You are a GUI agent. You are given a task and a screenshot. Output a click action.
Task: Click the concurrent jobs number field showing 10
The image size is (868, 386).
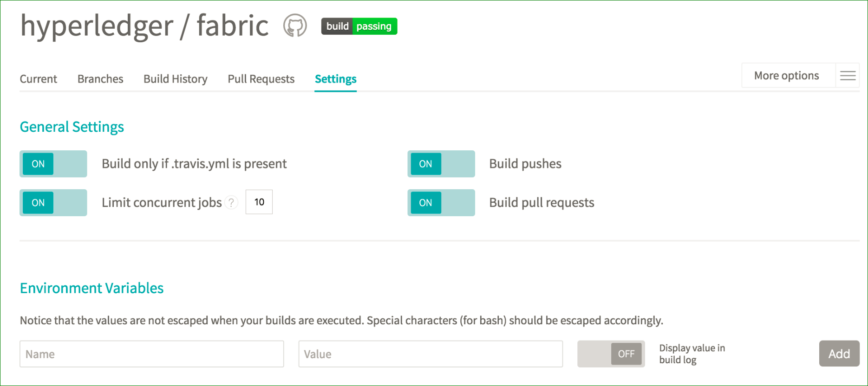[259, 202]
